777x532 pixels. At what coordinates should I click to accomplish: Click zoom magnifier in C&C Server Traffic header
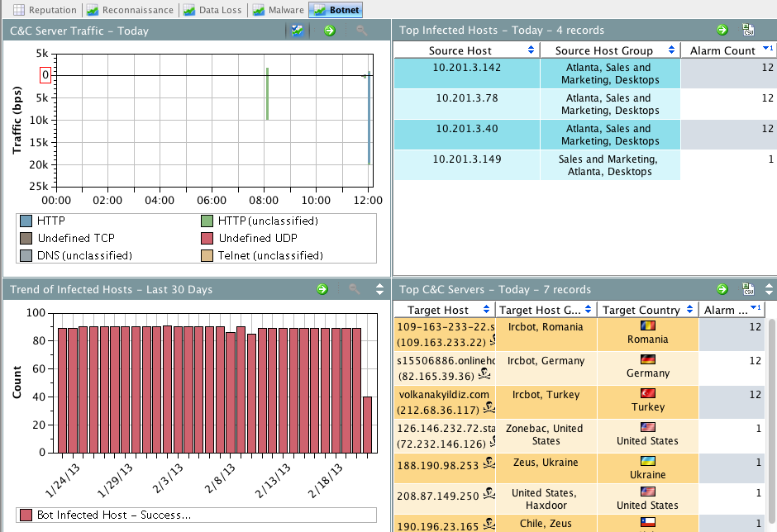pos(361,31)
